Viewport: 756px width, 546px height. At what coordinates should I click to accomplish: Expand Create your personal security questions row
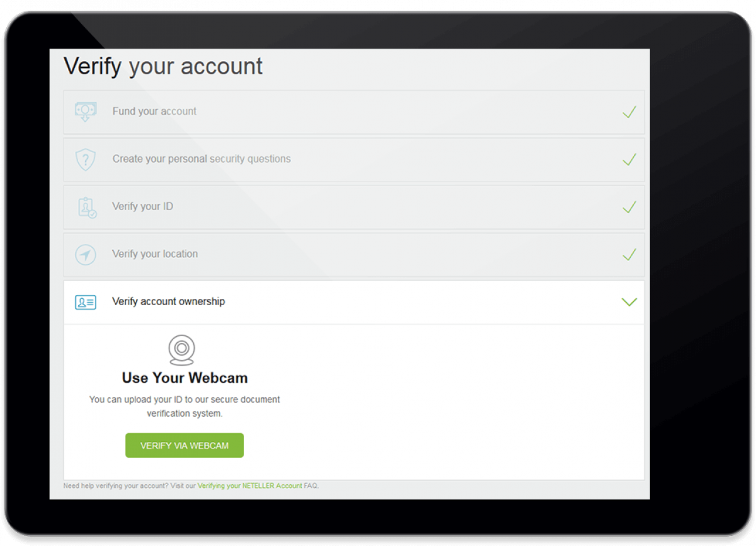[x=353, y=160]
